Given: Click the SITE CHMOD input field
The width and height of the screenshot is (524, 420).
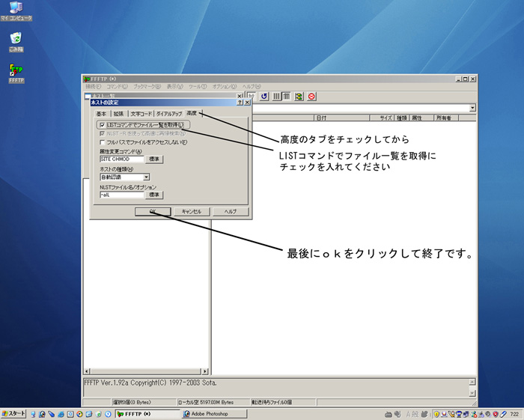Looking at the screenshot, I should coord(121,159).
